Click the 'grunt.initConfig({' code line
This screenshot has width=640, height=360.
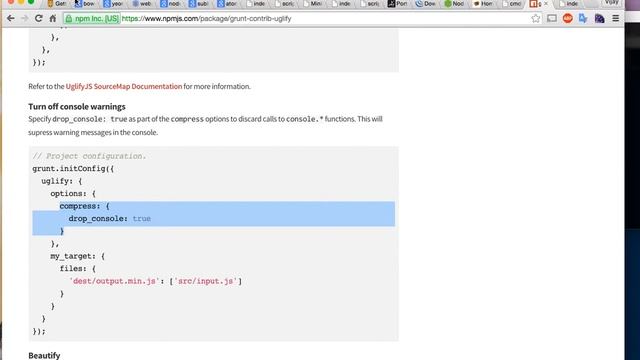point(73,169)
